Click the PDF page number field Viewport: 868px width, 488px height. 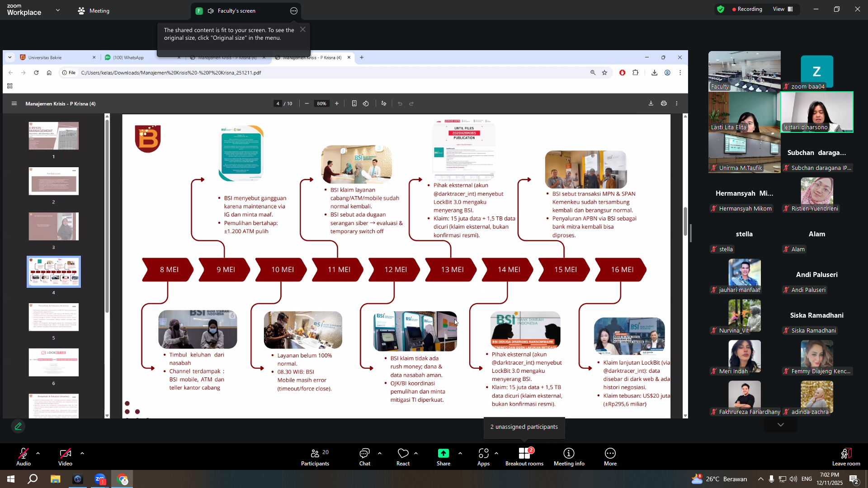278,103
